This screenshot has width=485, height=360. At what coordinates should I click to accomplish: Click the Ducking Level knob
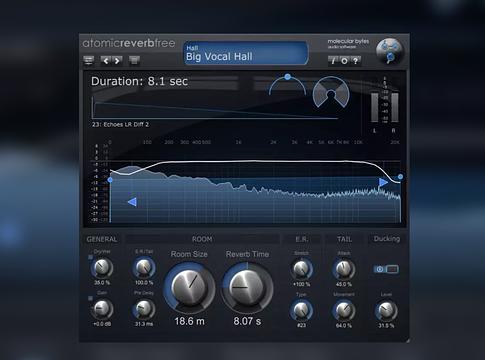[x=386, y=311]
